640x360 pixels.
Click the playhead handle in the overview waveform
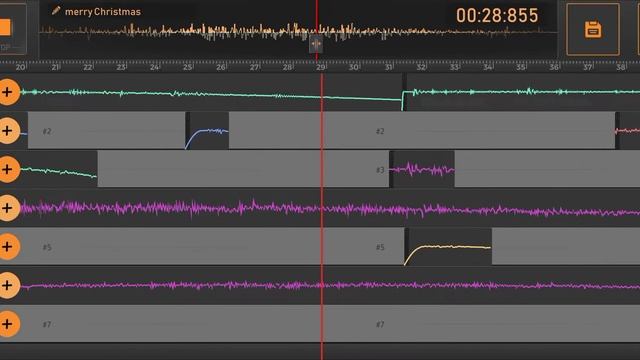316,44
